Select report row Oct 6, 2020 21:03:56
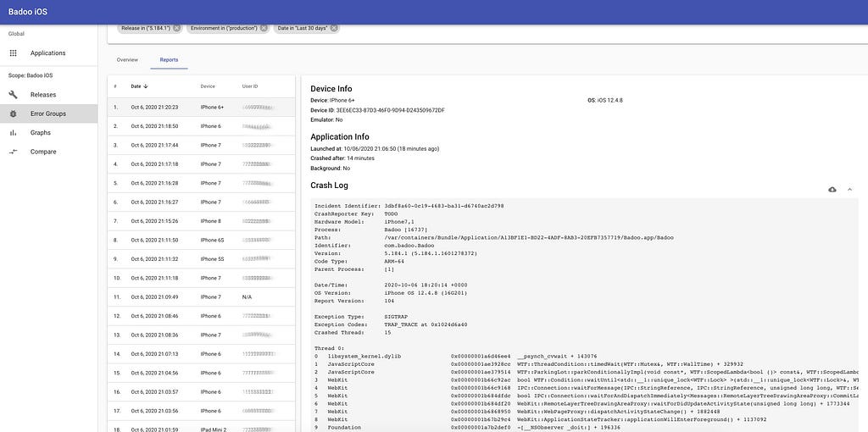 click(x=201, y=411)
